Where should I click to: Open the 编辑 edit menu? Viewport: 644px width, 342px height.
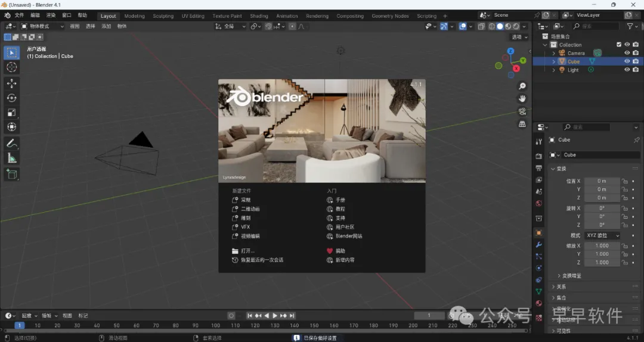35,15
